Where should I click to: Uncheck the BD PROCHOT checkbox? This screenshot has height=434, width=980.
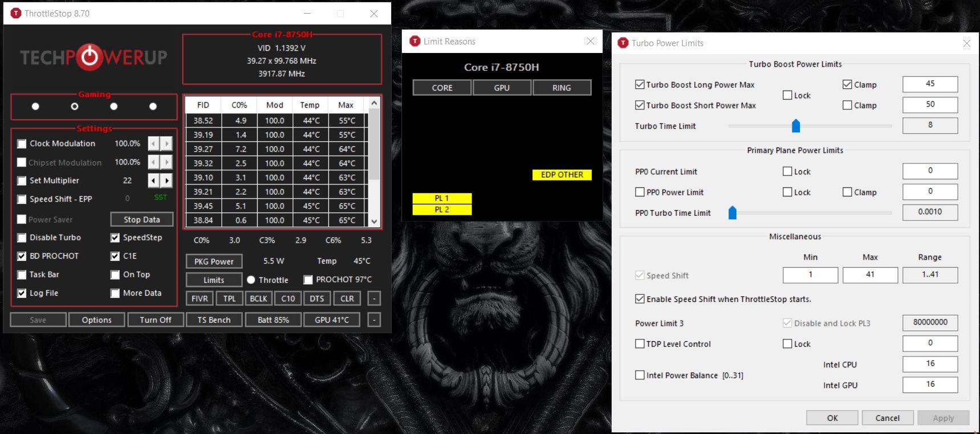pyautogui.click(x=22, y=256)
